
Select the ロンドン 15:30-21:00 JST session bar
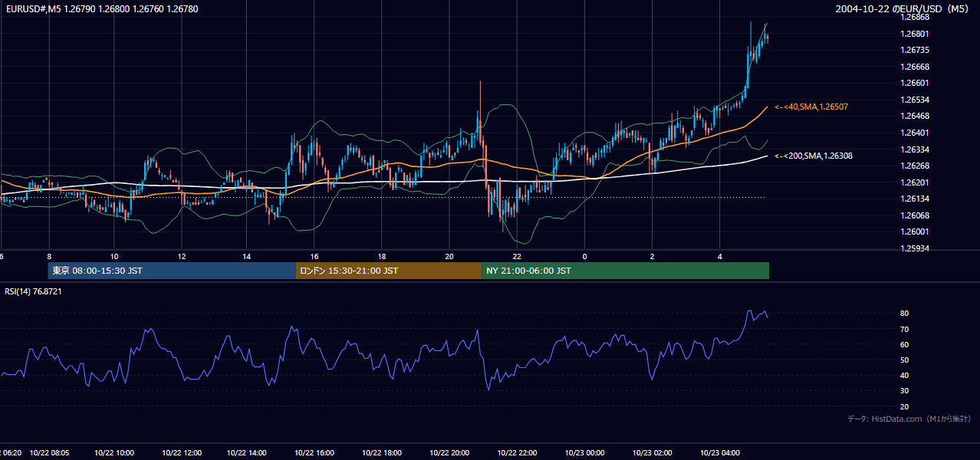[389, 271]
